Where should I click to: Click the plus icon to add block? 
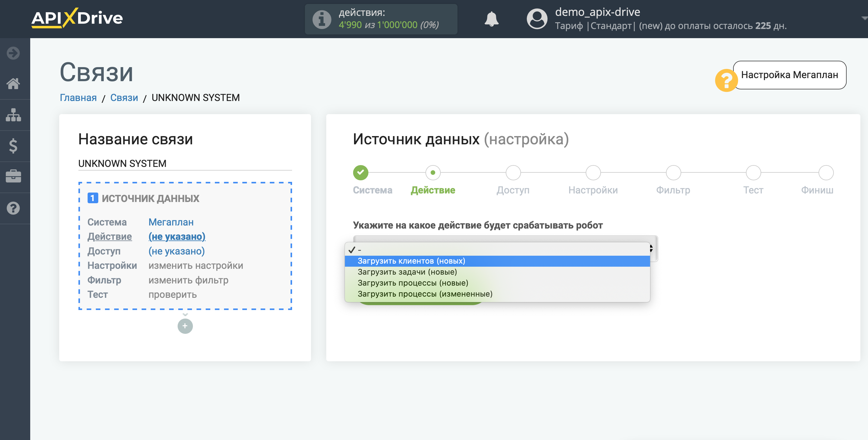click(185, 326)
